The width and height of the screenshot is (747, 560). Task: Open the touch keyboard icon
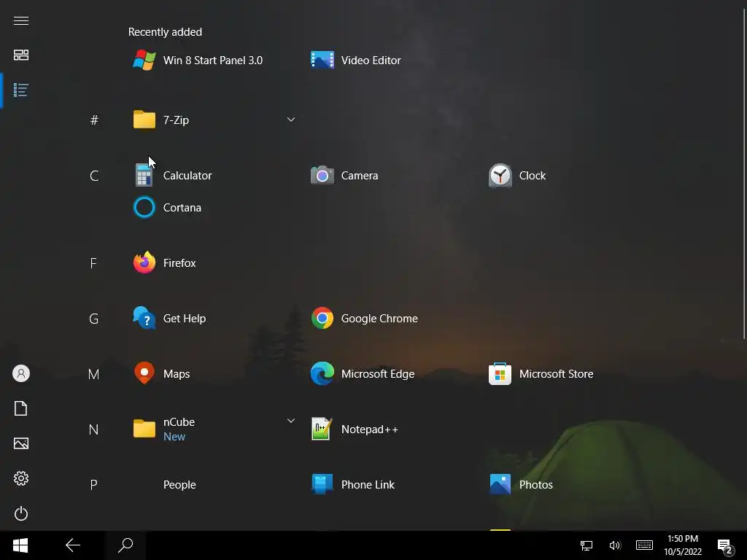point(644,545)
